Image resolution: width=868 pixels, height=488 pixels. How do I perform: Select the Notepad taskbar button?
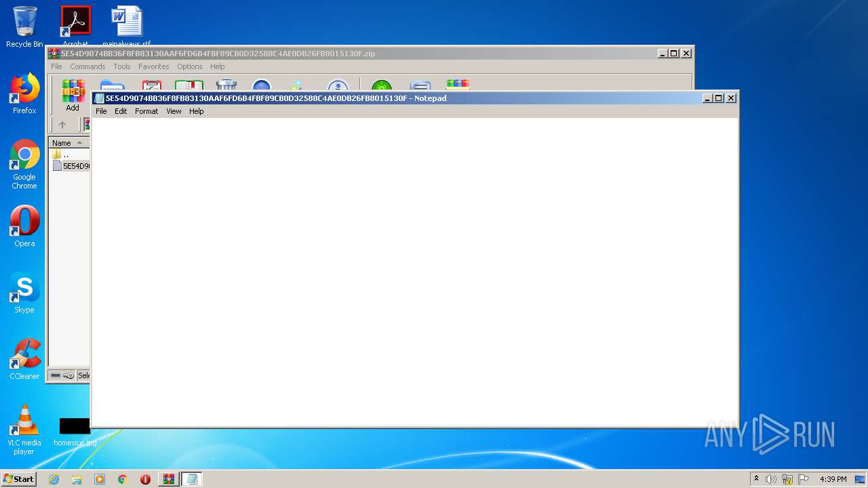192,479
